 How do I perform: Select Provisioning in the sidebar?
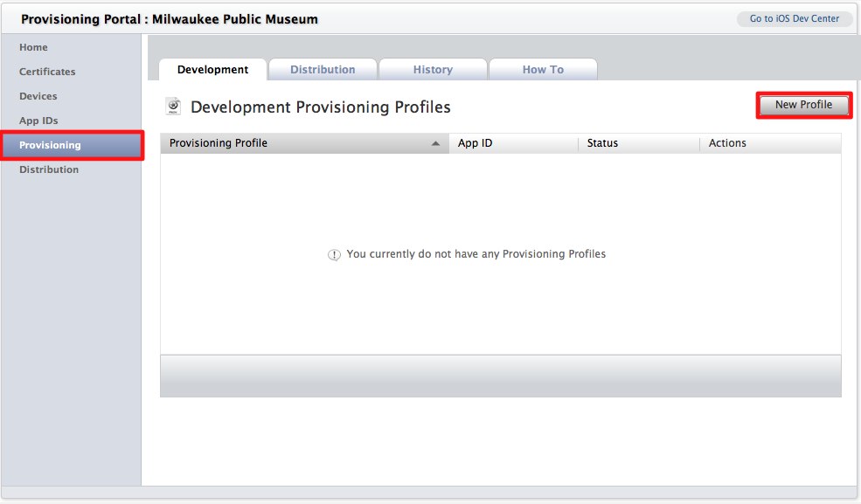pos(72,145)
